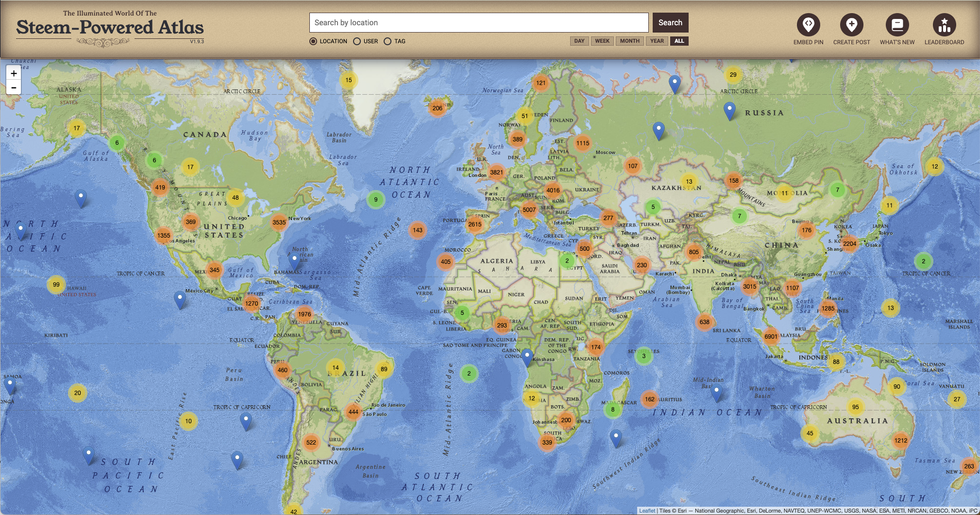Open the 99 cluster over Hawaii
The image size is (980, 515).
[x=56, y=284]
